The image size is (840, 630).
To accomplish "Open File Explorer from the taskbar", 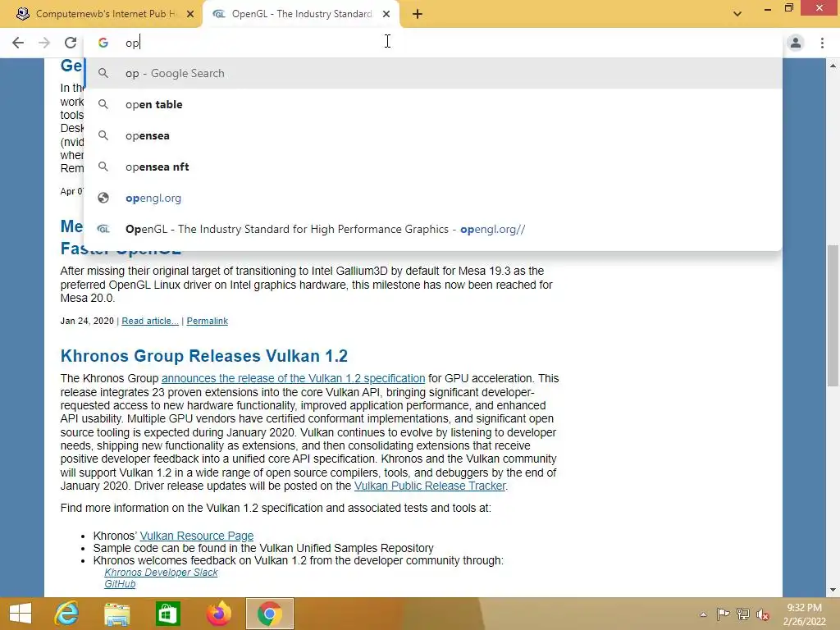I will point(116,614).
